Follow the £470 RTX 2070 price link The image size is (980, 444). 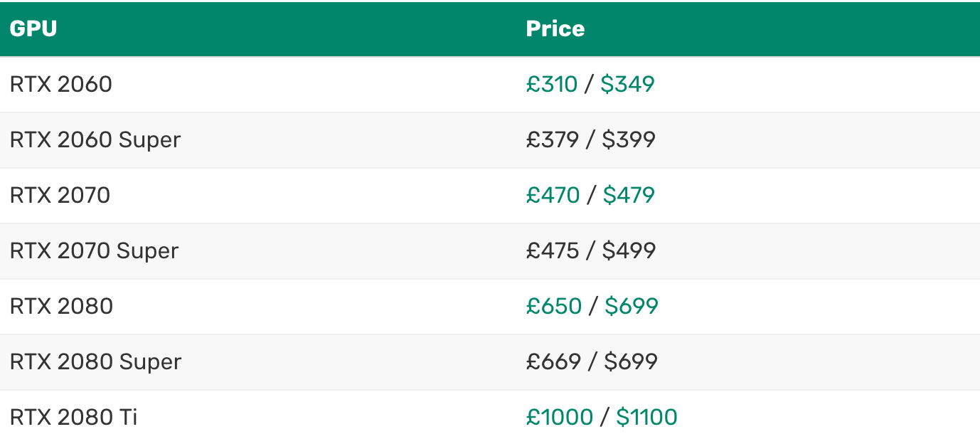point(553,196)
